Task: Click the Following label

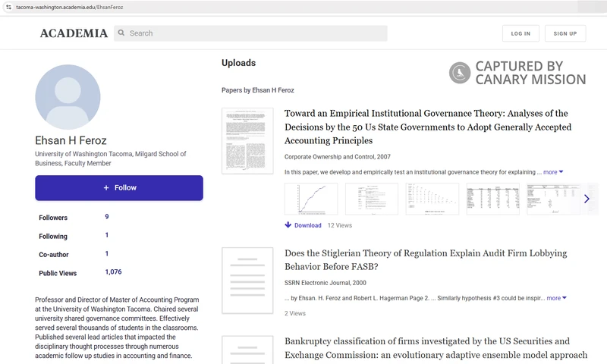Action: pos(53,236)
